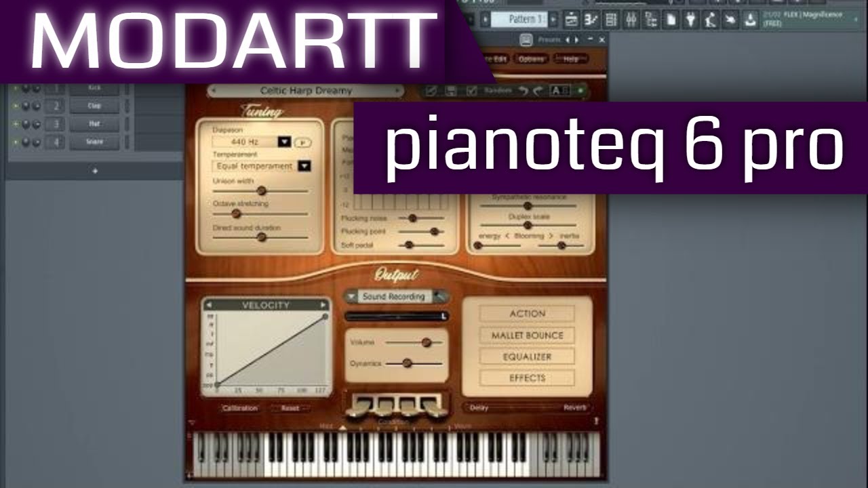Image resolution: width=868 pixels, height=488 pixels.
Task: Click the Pianoteq redo arrow
Action: [536, 91]
